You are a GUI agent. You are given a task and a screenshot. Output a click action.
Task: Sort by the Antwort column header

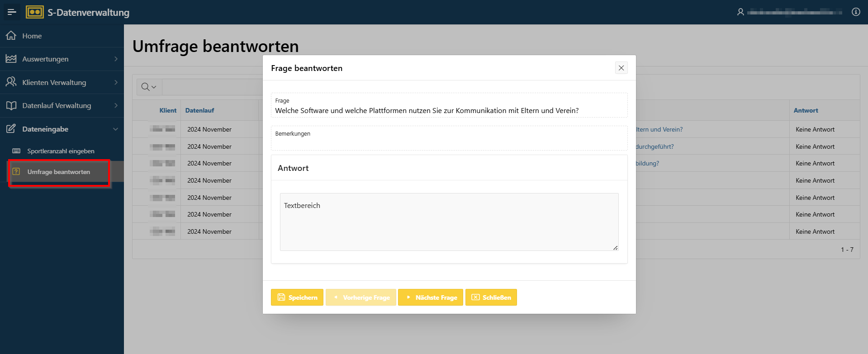[806, 110]
